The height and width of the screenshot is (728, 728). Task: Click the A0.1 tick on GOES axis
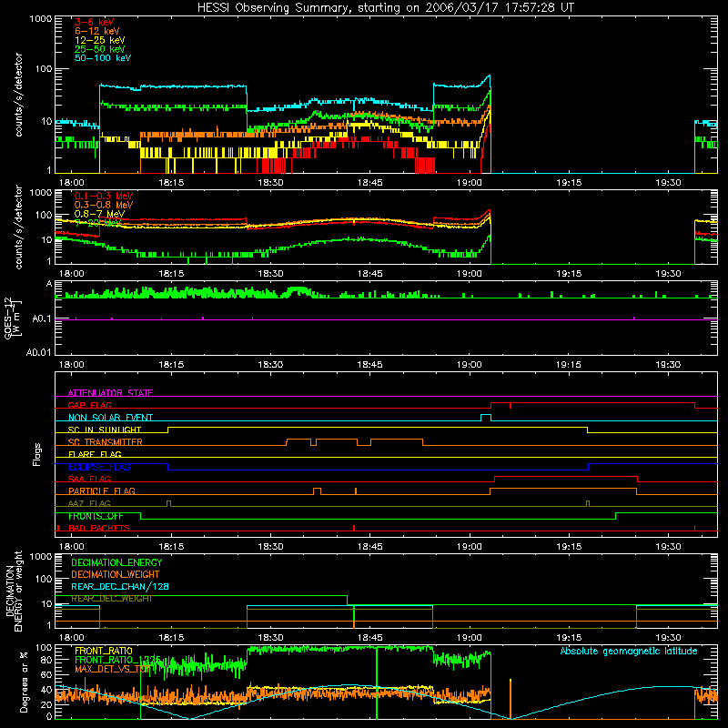click(41, 319)
